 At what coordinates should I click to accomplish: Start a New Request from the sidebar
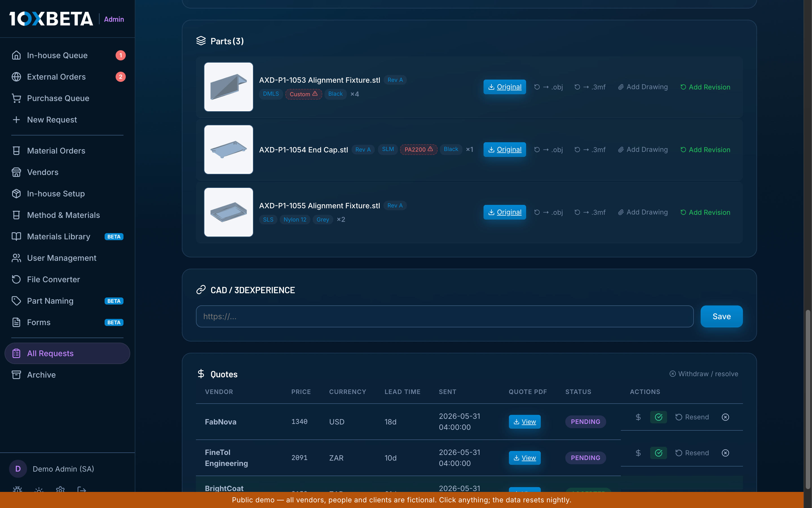pos(67,120)
